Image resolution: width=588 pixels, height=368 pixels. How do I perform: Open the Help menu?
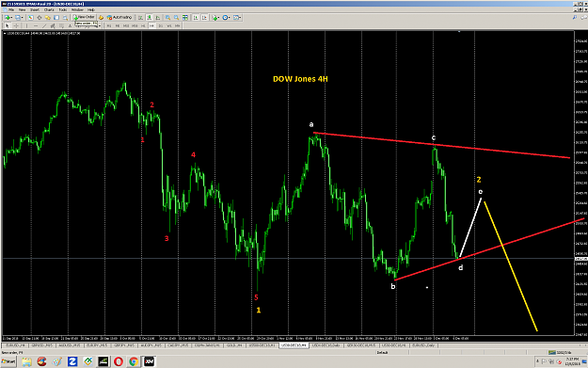pyautogui.click(x=91, y=9)
